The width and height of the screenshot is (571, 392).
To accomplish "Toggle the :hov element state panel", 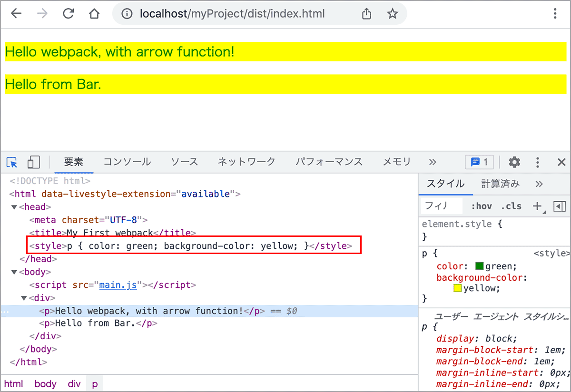I will (x=482, y=206).
